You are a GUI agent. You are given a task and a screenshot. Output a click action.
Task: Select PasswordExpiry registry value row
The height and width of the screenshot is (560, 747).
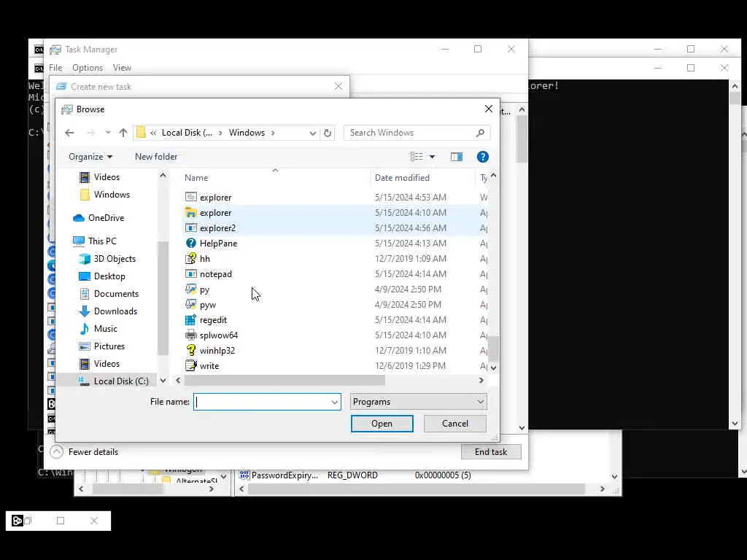coord(355,475)
